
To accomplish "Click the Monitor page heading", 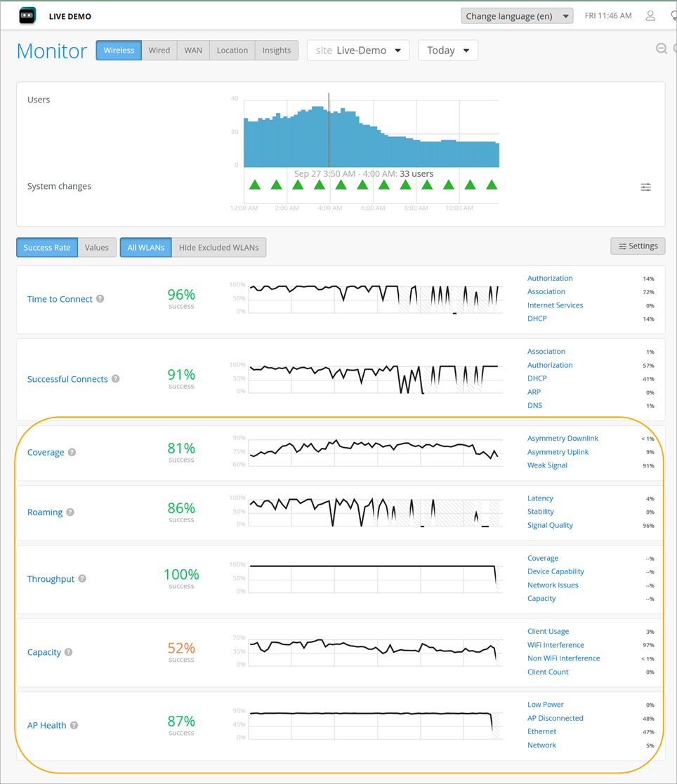I will pos(52,51).
